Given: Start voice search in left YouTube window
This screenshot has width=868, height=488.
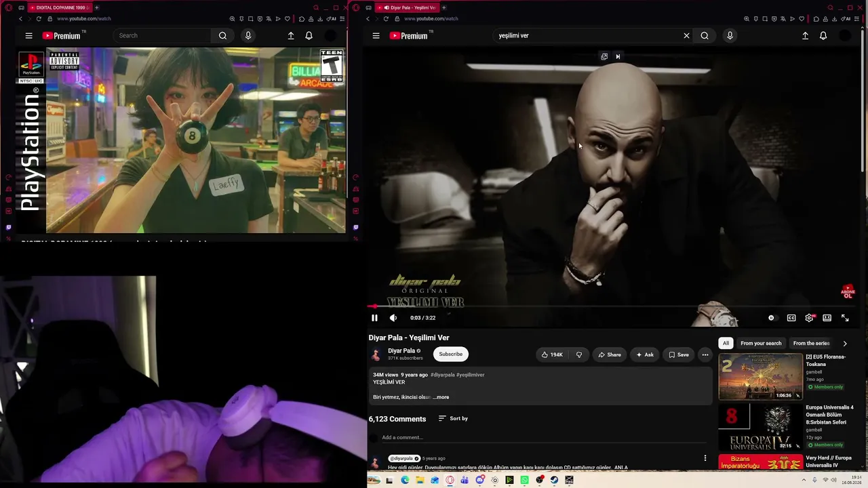Looking at the screenshot, I should click(248, 36).
